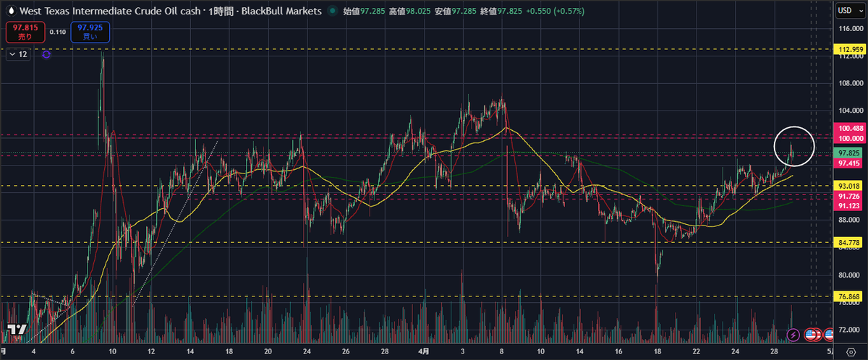Click the blue 97.925 買い buy button
This screenshot has width=868, height=360.
(90, 32)
